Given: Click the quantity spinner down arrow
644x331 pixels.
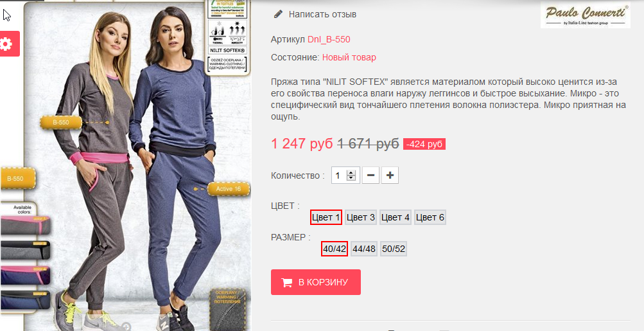Looking at the screenshot, I should (351, 178).
